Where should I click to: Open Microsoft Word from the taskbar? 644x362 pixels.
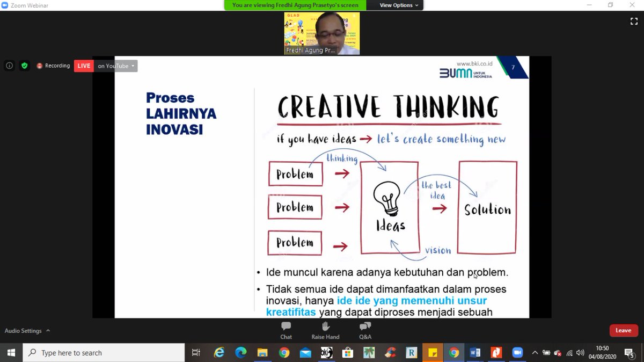point(475,352)
